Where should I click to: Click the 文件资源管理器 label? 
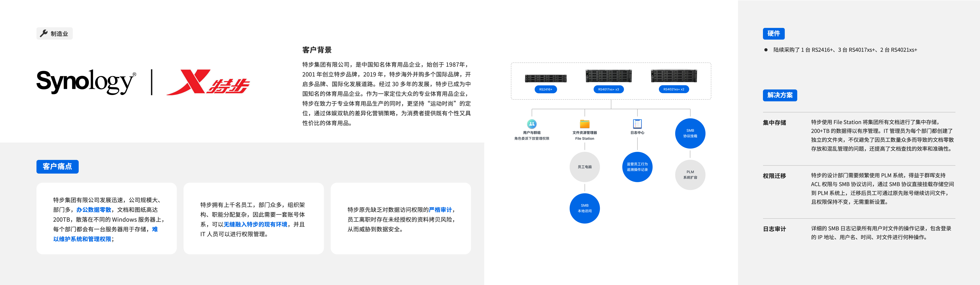(584, 133)
